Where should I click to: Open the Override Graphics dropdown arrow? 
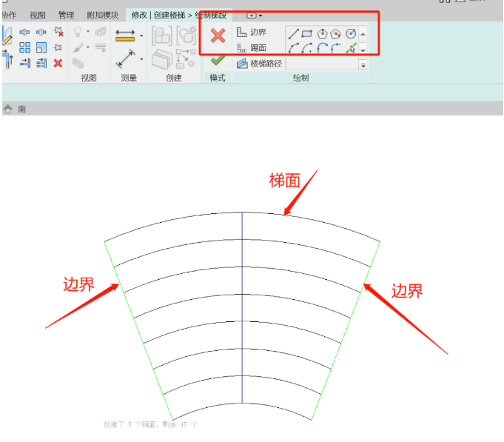(88, 47)
